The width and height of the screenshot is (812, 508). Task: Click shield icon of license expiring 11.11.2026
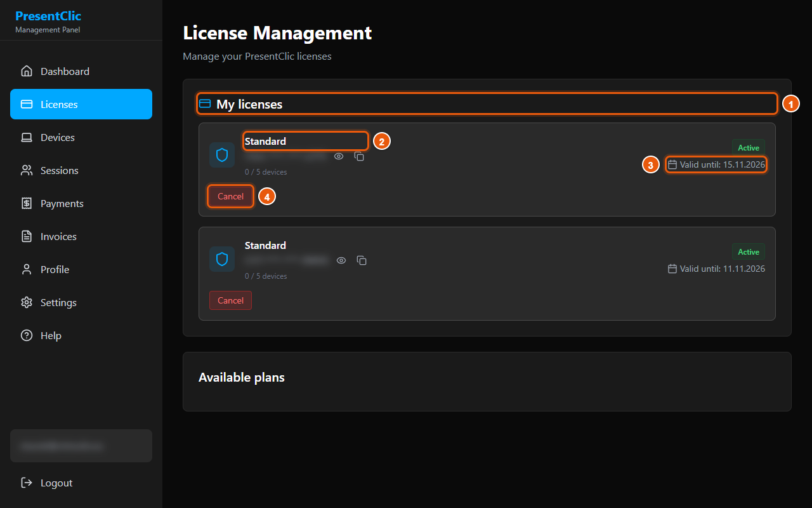click(x=222, y=259)
